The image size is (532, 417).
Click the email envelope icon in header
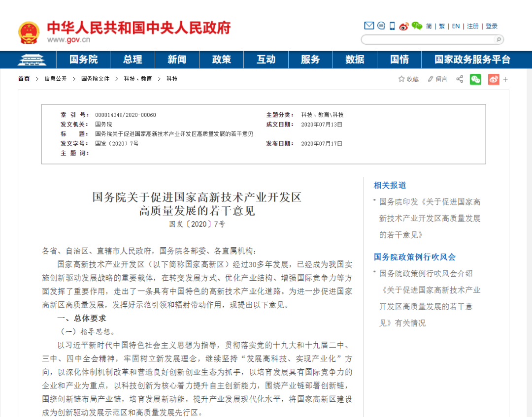(x=369, y=26)
